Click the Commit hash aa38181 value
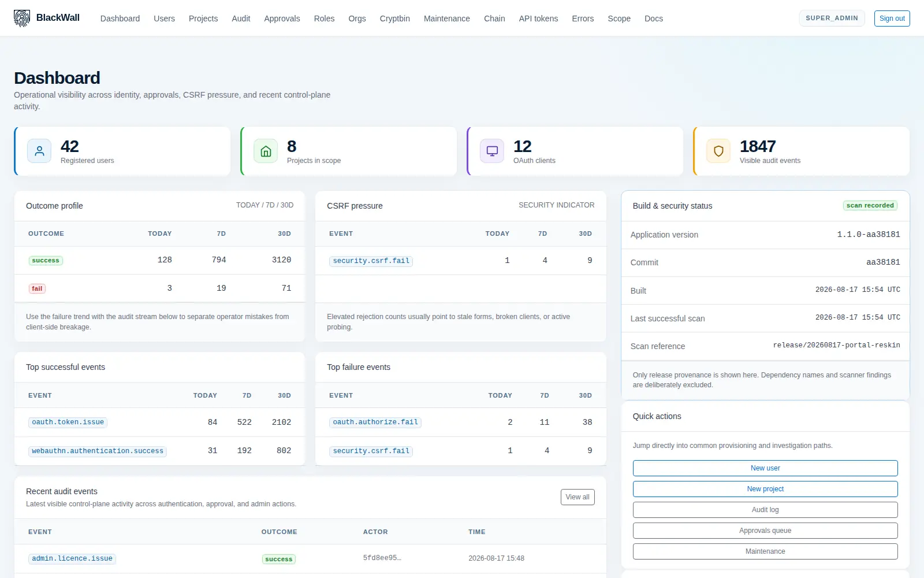 [x=883, y=262]
